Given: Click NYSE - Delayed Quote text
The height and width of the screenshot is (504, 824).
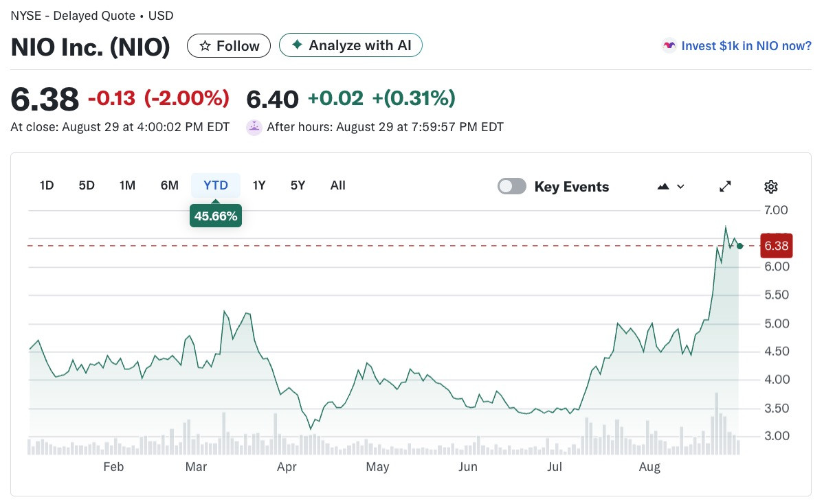Looking at the screenshot, I should pyautogui.click(x=73, y=16).
